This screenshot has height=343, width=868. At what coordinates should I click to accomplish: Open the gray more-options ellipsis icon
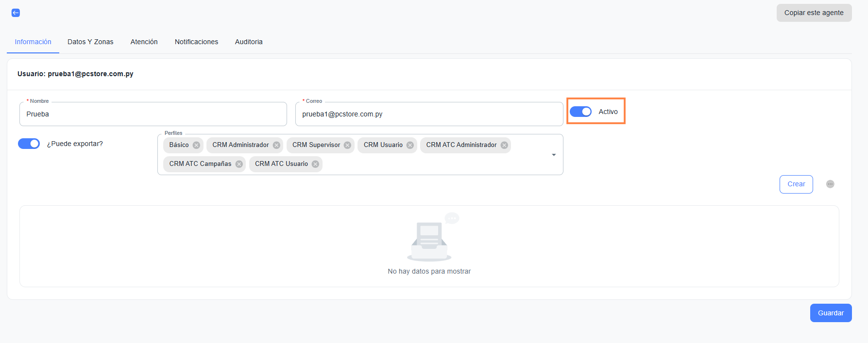[x=830, y=184]
